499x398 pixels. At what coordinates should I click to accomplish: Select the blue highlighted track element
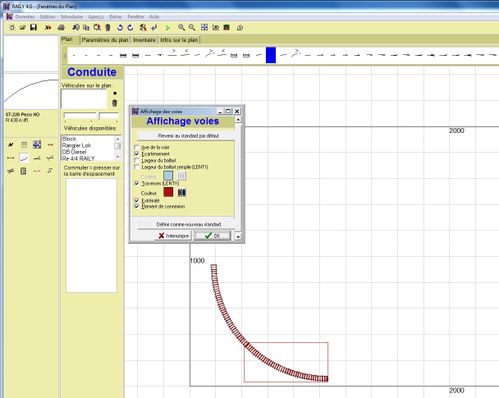[271, 55]
